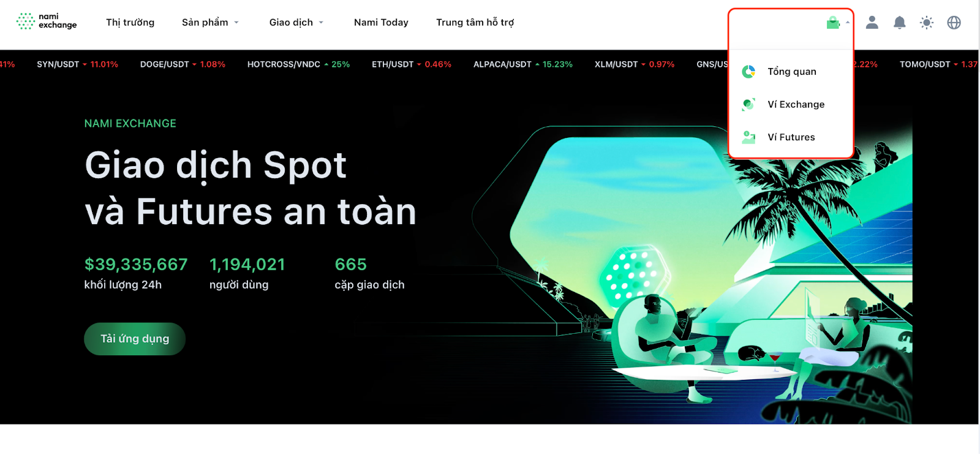Expand the Giao dịch dropdown menu
The image size is (980, 454).
296,22
